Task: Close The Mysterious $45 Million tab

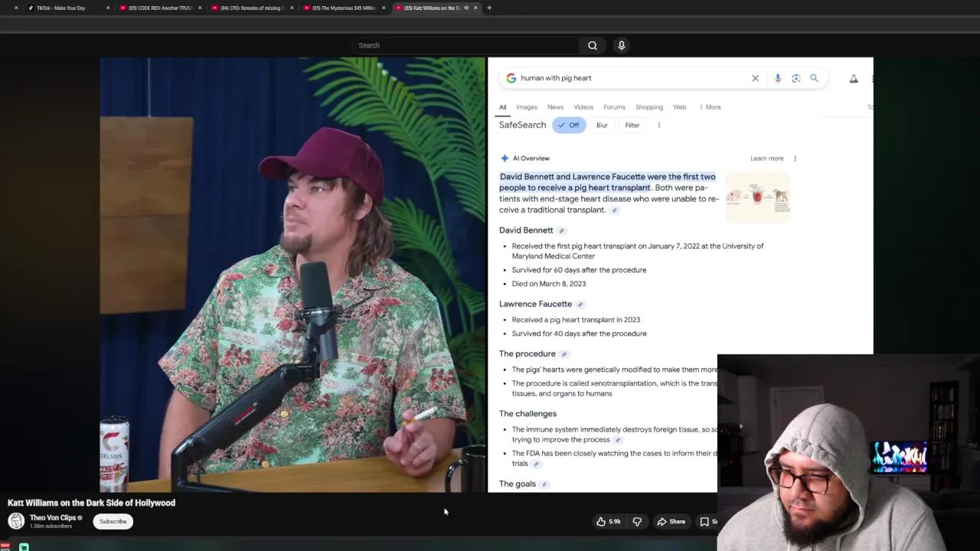Action: pyautogui.click(x=384, y=8)
